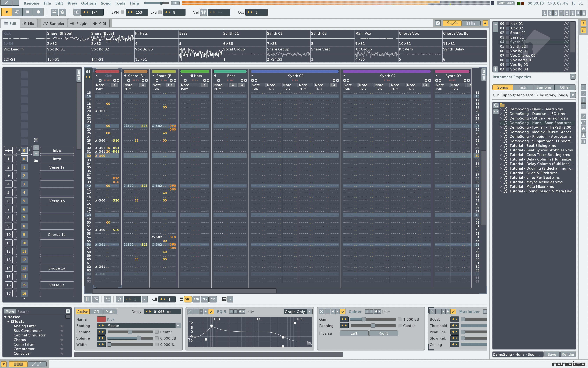Switch the upper frame to scopes view icon
588x368 pixels.
pos(452,23)
